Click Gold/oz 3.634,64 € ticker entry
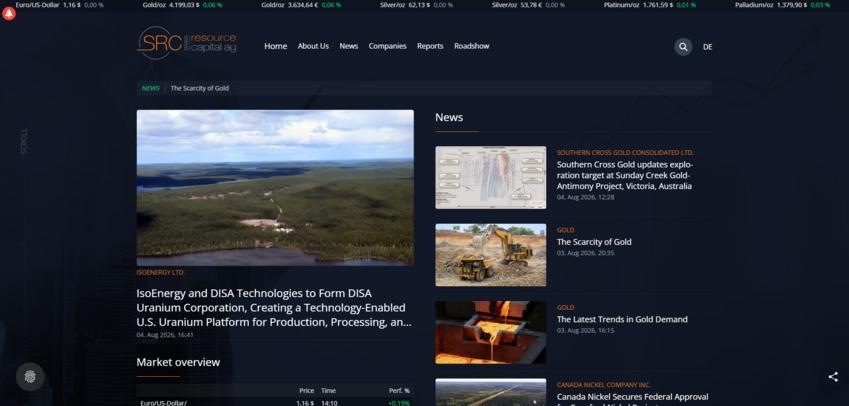Viewport: 849px width, 406px height. click(301, 5)
